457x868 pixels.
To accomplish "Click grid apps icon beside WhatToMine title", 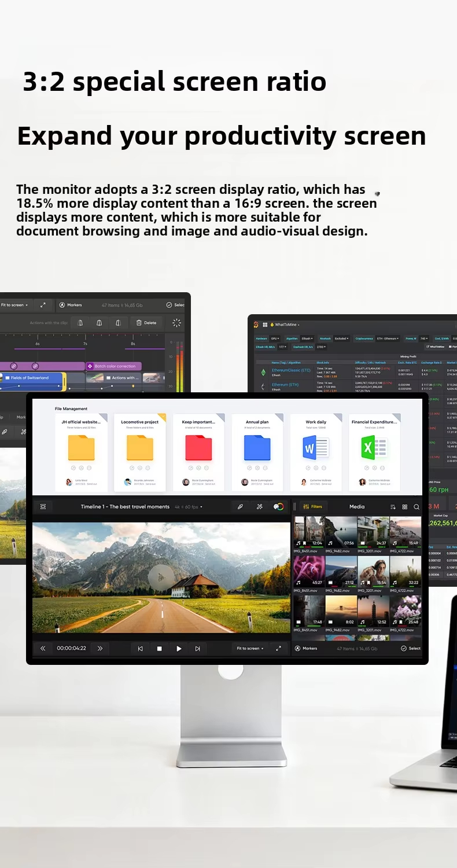I will [x=265, y=325].
